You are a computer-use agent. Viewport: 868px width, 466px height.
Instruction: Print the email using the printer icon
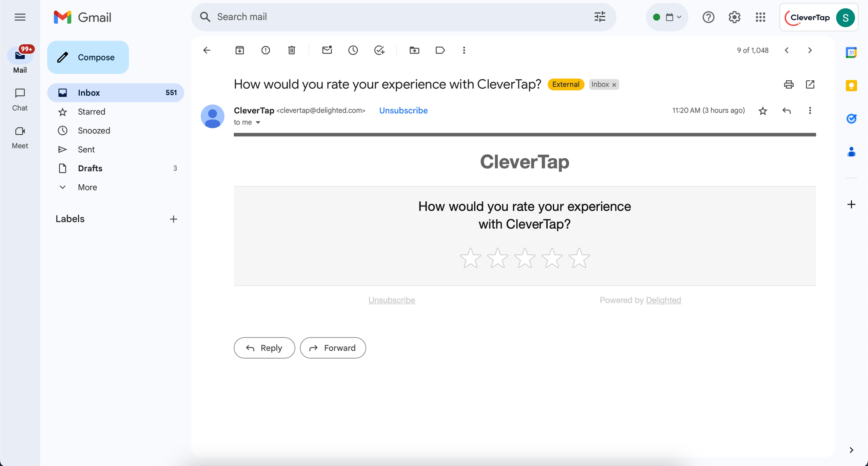click(x=789, y=84)
